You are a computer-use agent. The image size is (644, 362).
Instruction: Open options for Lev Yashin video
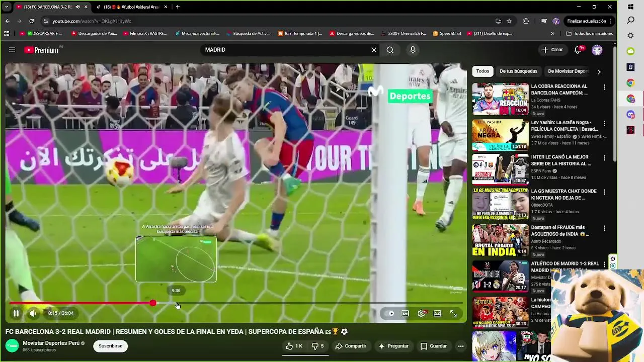pyautogui.click(x=604, y=123)
